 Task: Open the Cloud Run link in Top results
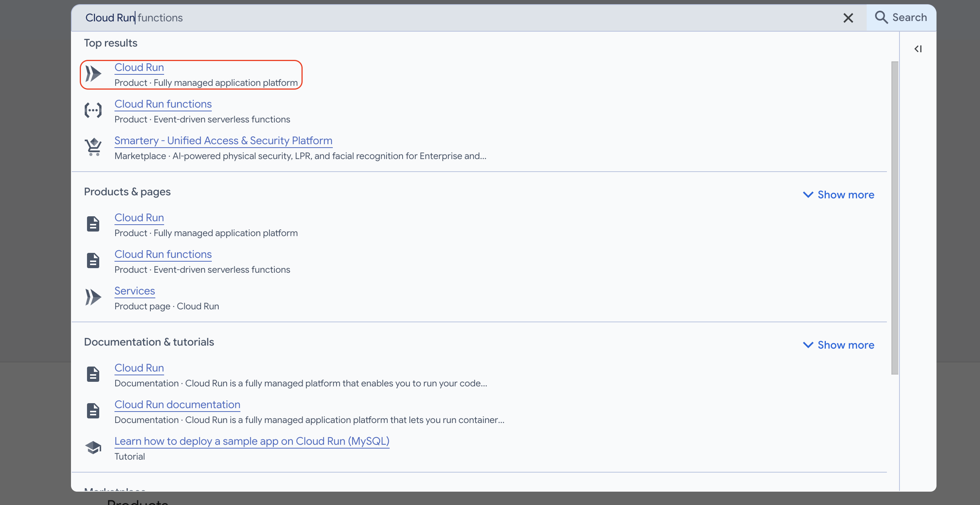[x=139, y=68]
